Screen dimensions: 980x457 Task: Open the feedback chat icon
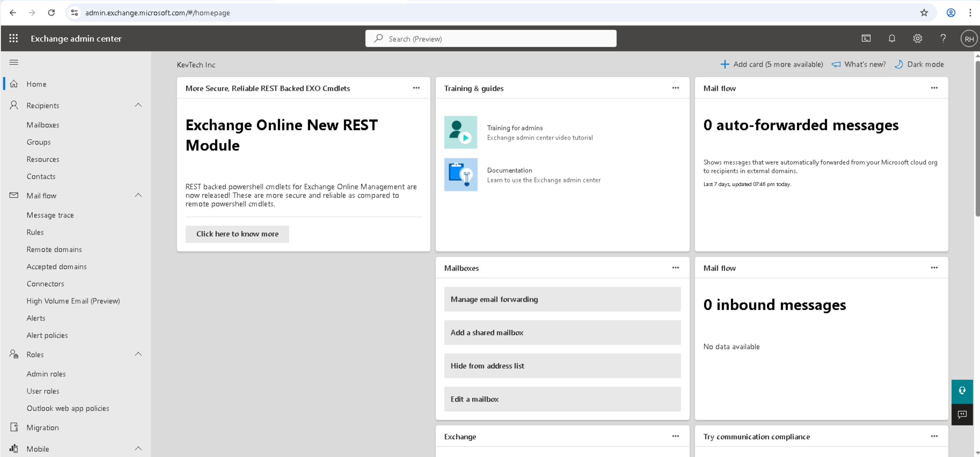pos(962,414)
